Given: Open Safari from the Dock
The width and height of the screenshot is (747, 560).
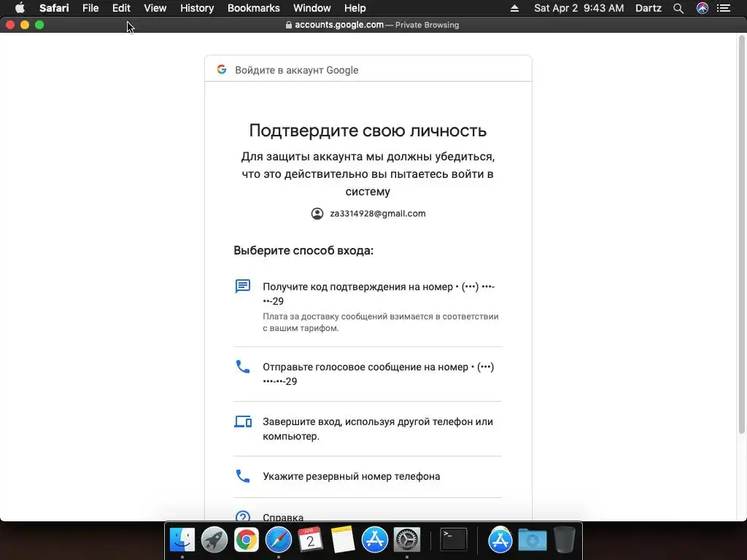Looking at the screenshot, I should tap(278, 540).
